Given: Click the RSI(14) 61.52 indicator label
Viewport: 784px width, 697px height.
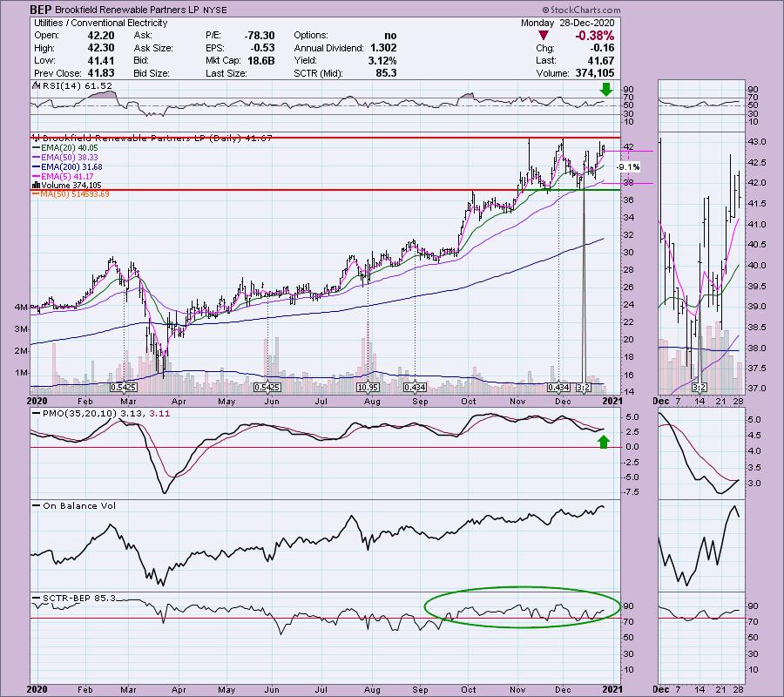Looking at the screenshot, I should pos(77,86).
